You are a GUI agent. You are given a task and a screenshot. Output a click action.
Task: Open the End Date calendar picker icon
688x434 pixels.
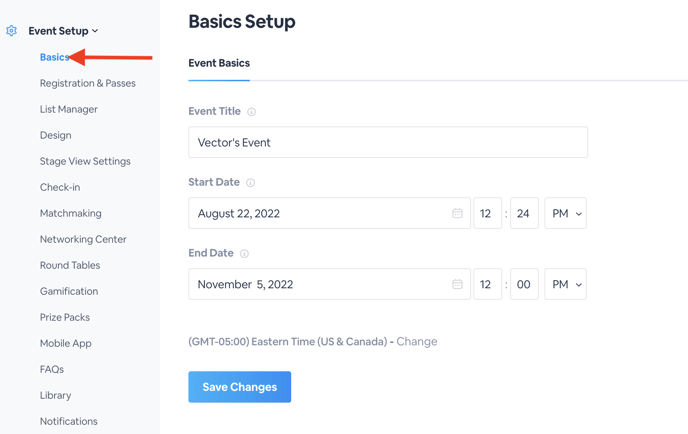tap(457, 284)
